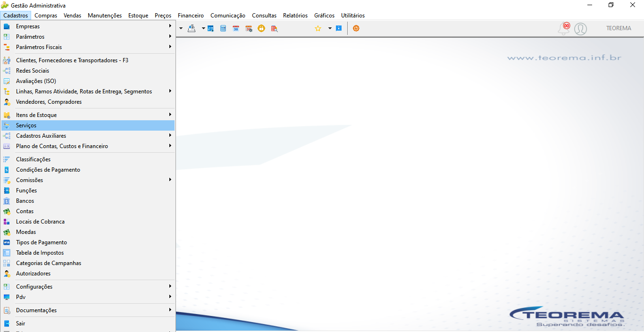Expand the Documentações submenu arrow

[170, 310]
